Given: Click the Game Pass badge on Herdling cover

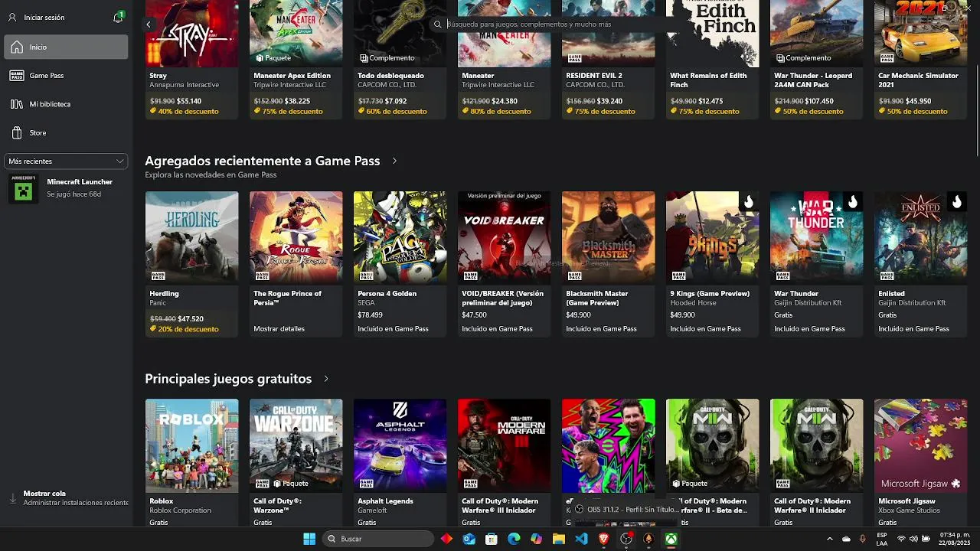Looking at the screenshot, I should pyautogui.click(x=157, y=275).
